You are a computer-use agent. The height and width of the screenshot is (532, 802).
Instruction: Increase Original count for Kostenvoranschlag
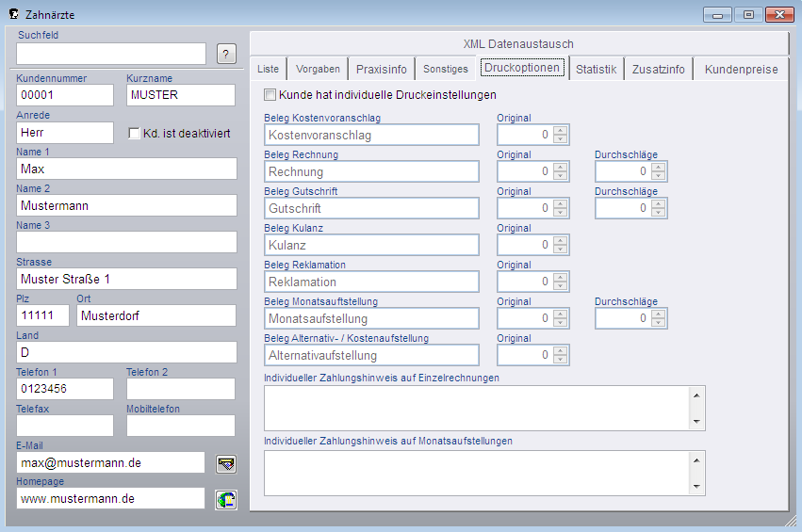coord(561,131)
